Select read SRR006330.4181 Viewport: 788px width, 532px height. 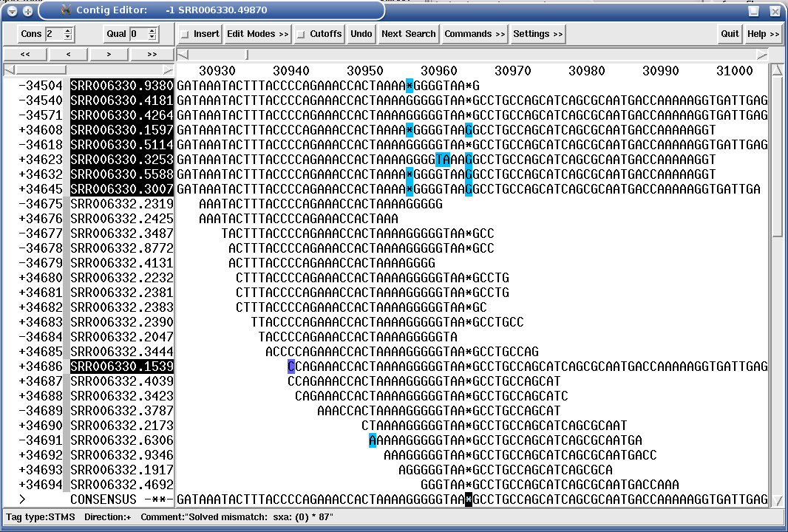click(122, 100)
